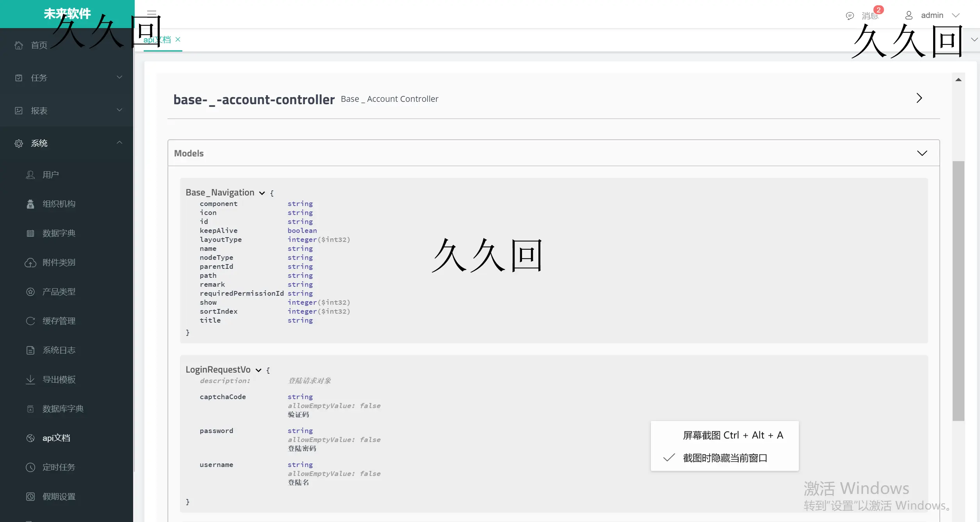Screen dimensions: 980x522
Task: Switch to the api文档 tab
Action: click(x=158, y=39)
